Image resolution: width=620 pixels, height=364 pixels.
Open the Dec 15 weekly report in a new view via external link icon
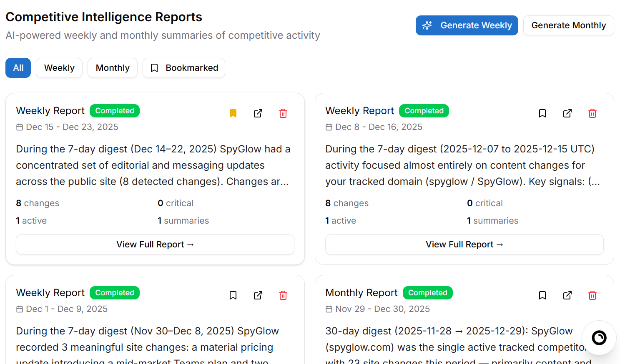(258, 113)
